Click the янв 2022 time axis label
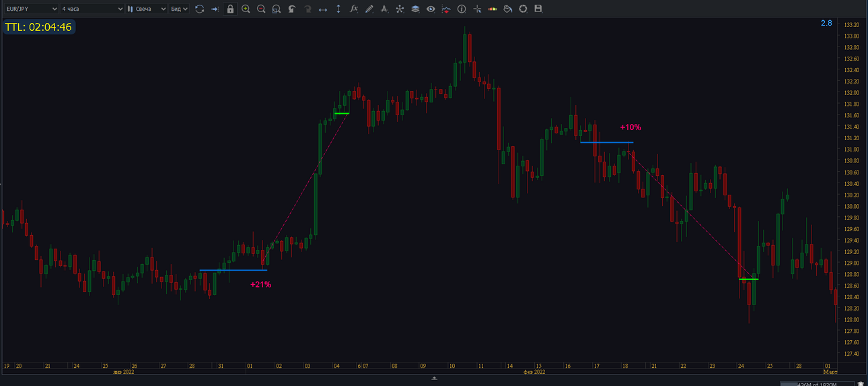868x386 pixels. point(122,371)
